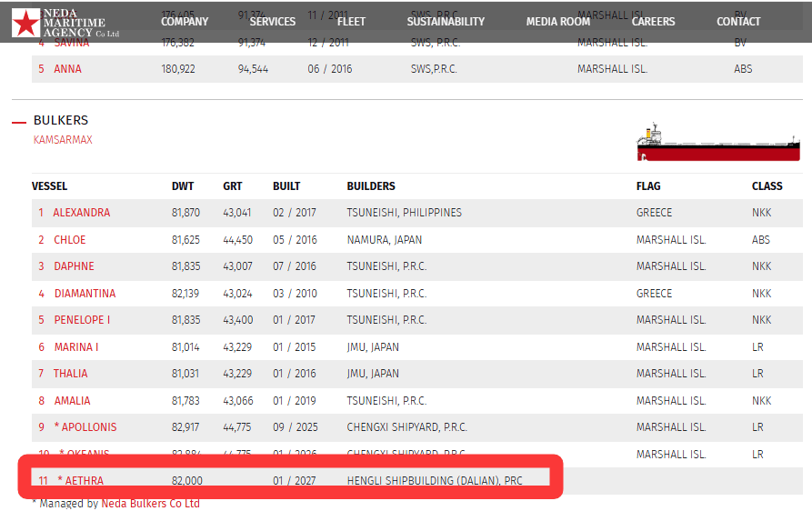
Task: Click the Penelope I vessel link
Action: (x=81, y=320)
